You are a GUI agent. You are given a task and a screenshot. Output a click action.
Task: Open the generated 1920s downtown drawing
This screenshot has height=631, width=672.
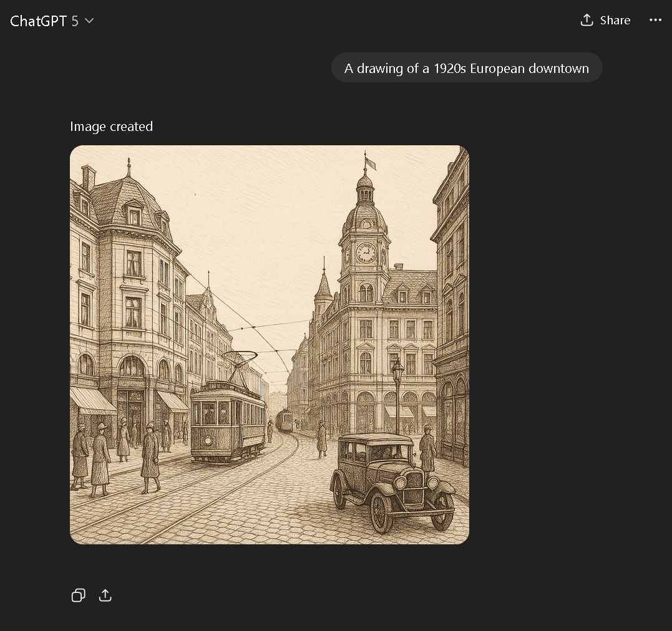pos(270,345)
